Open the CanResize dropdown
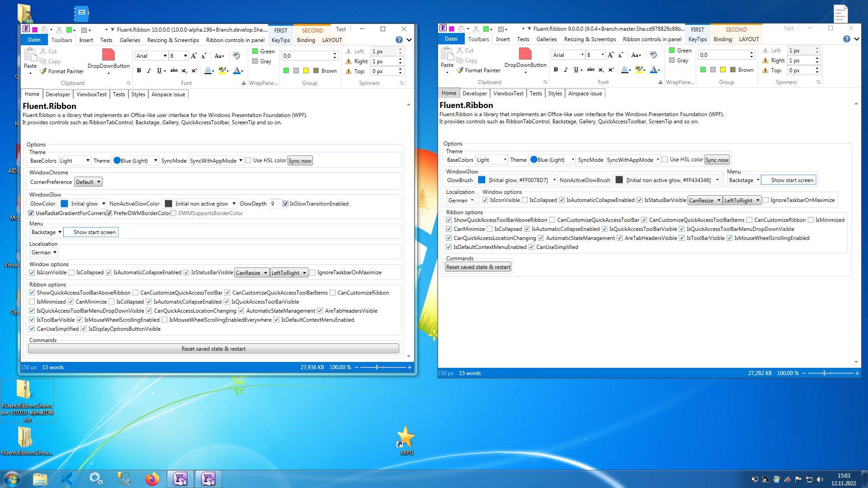The height and width of the screenshot is (488, 868). (251, 272)
